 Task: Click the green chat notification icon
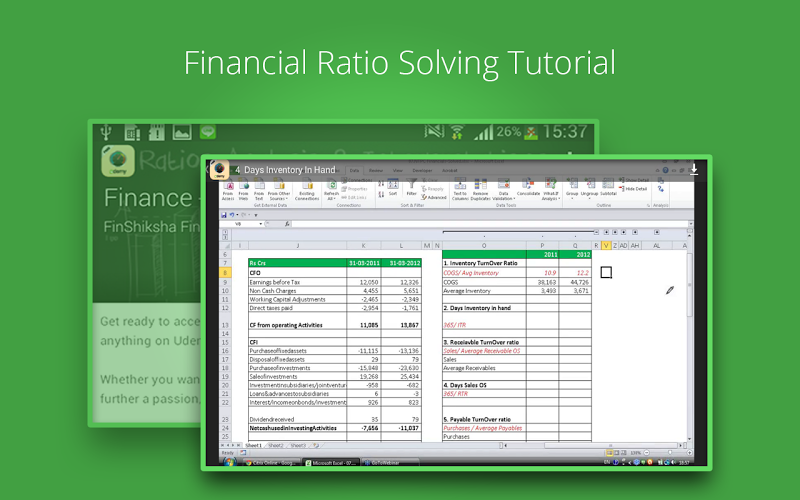coord(208,132)
